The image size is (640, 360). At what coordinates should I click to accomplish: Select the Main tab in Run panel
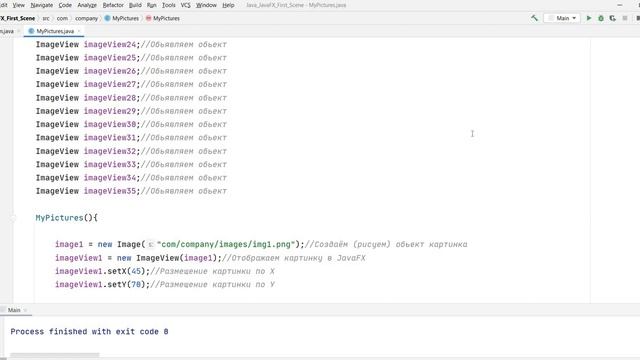pyautogui.click(x=14, y=310)
